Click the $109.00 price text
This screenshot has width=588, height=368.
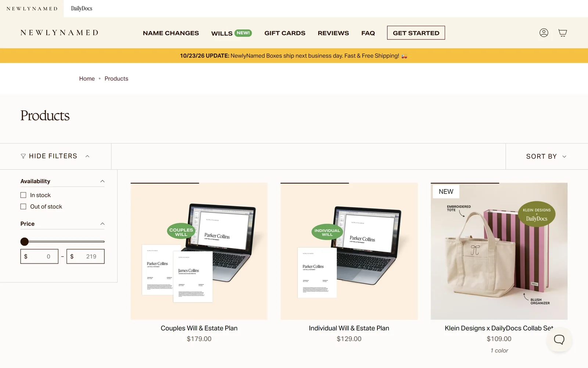pyautogui.click(x=499, y=339)
